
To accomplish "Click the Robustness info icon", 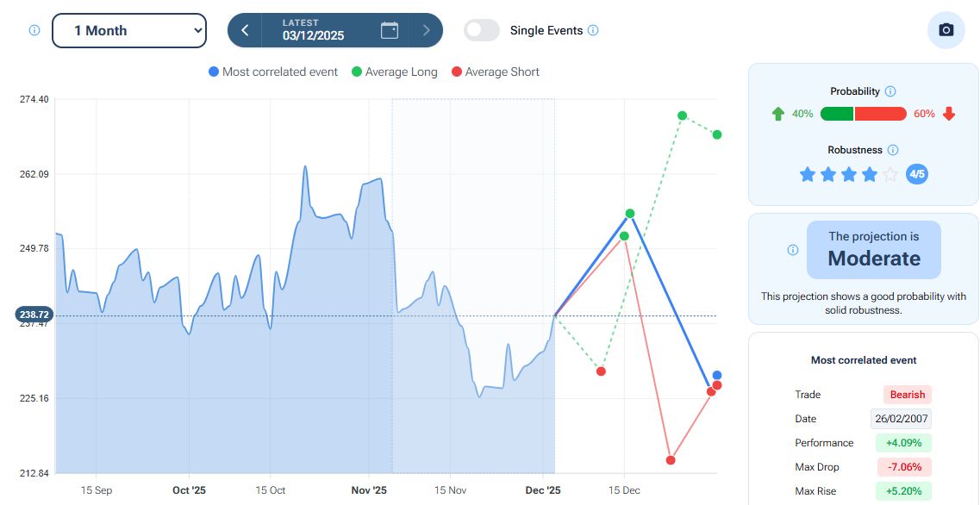I will pos(893,150).
